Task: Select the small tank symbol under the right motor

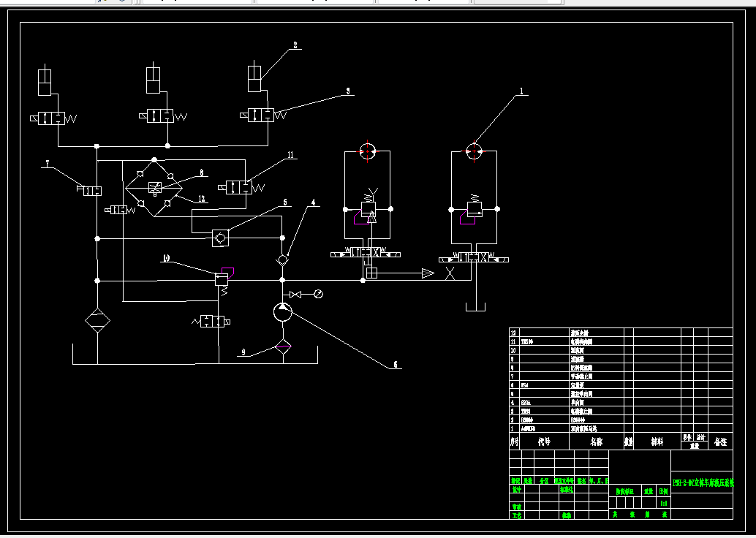Action: click(x=475, y=306)
